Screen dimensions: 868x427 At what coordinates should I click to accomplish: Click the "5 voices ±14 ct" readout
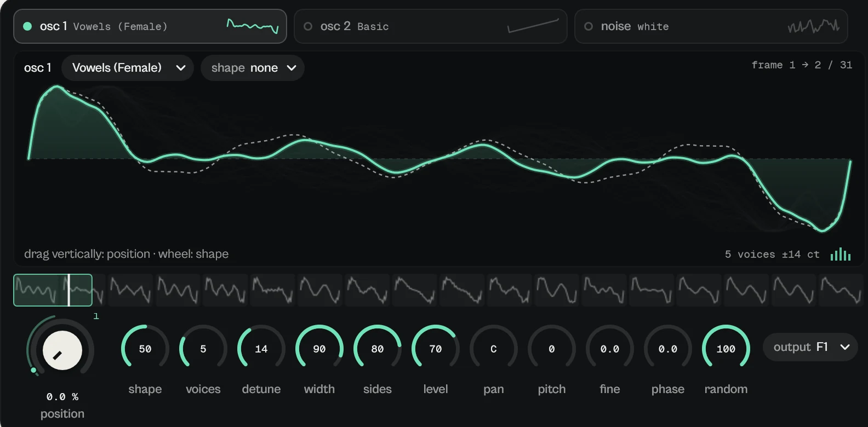point(772,255)
